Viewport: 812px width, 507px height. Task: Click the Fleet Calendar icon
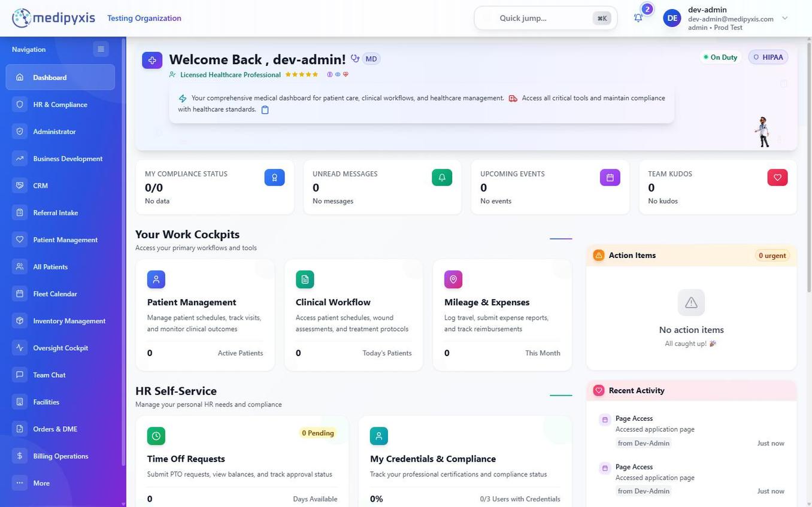pyautogui.click(x=20, y=293)
